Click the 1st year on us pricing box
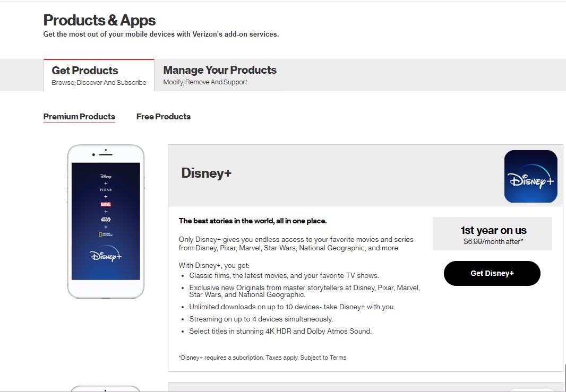 (492, 234)
